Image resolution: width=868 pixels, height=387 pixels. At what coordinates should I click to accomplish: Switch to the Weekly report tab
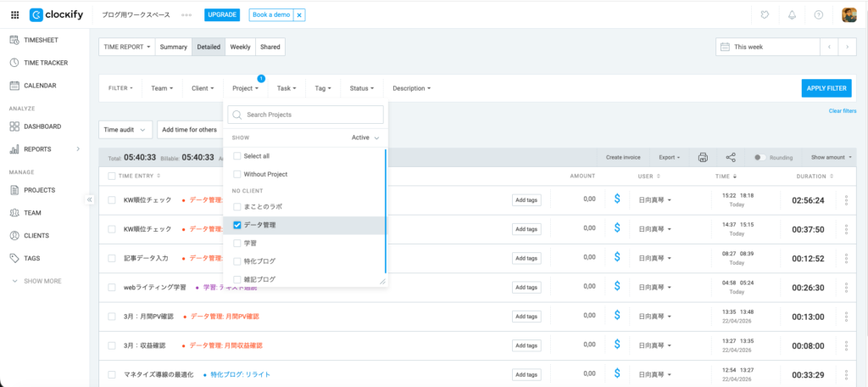coord(240,47)
